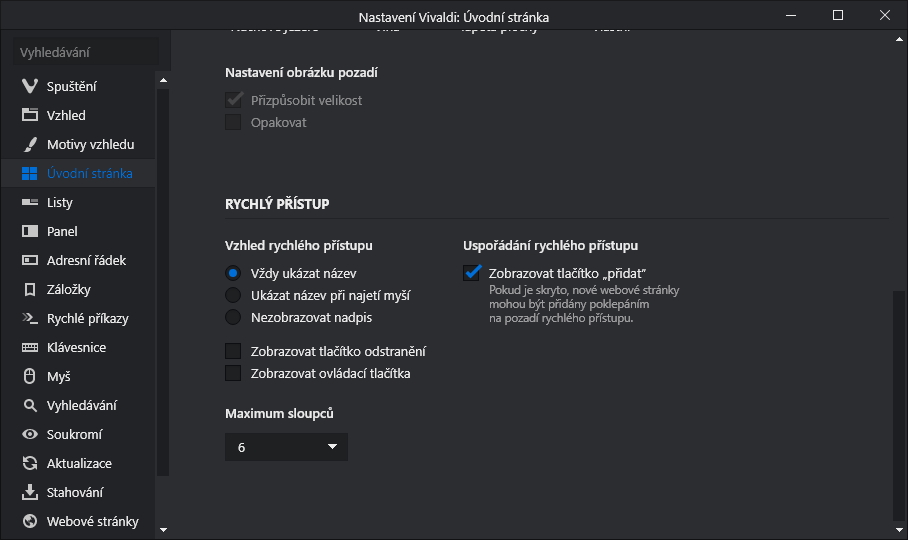
Task: Open the Stahování download icon
Action: point(29,492)
